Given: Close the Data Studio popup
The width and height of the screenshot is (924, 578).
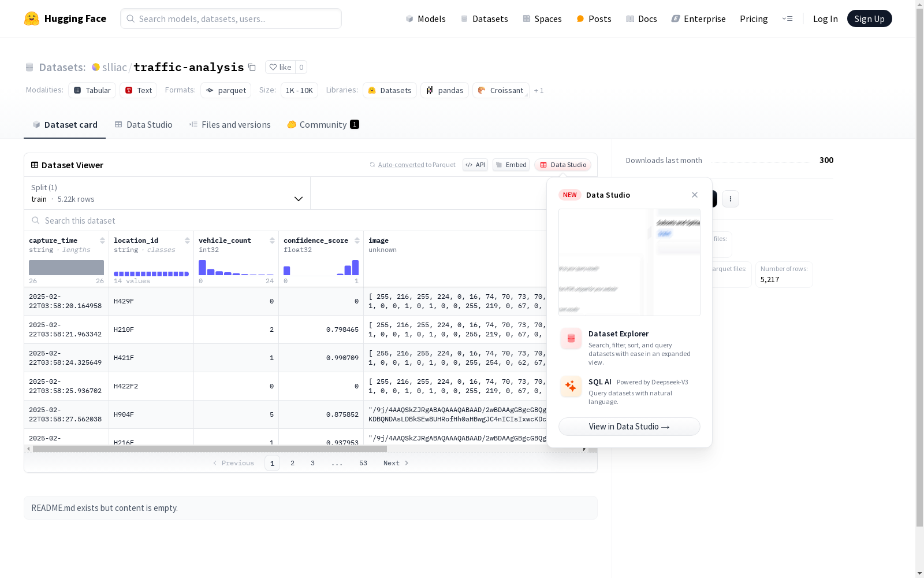Looking at the screenshot, I should coord(695,195).
